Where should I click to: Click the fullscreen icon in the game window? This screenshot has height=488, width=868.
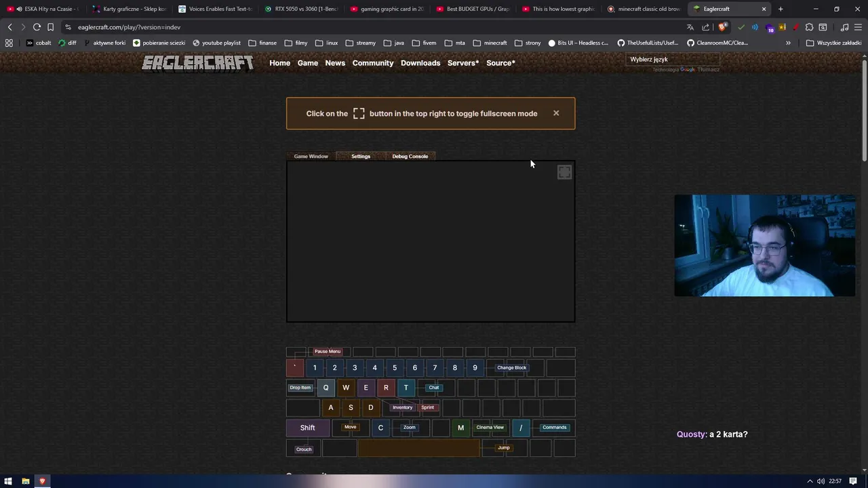coord(564,173)
